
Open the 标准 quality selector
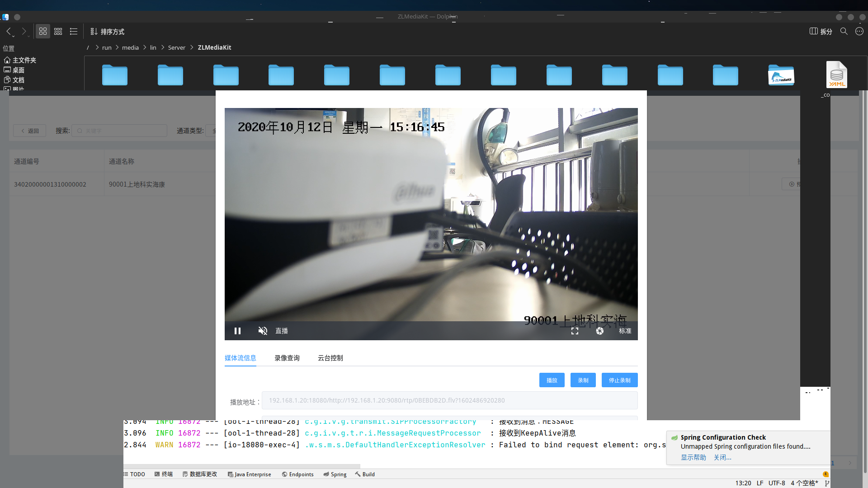click(x=625, y=331)
